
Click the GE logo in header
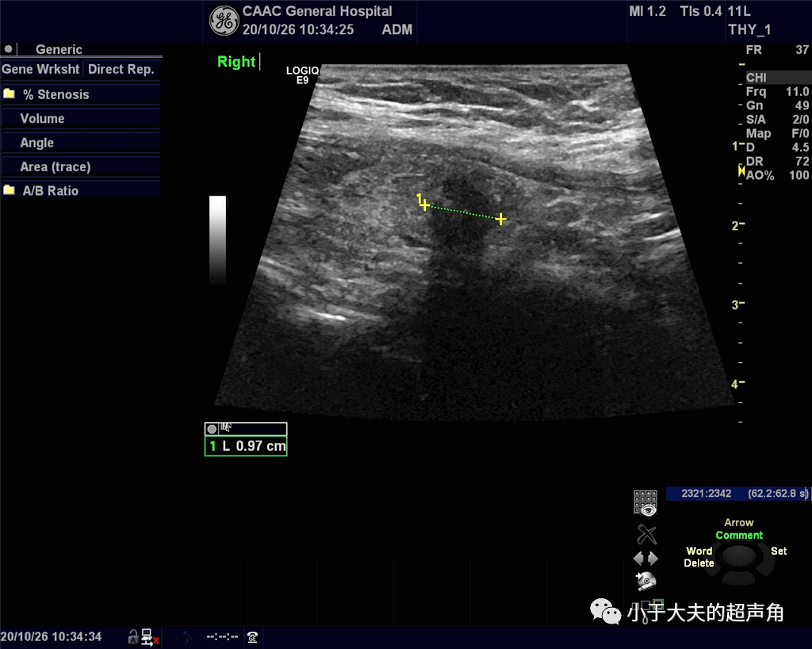pos(224,21)
